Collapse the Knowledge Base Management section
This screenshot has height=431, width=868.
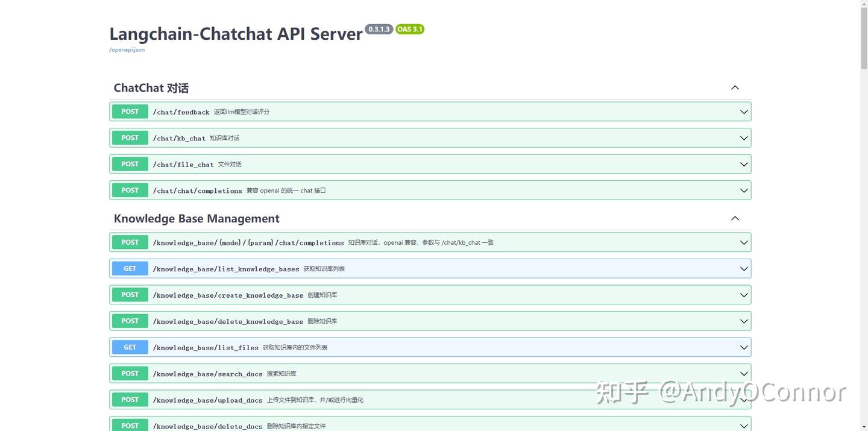[x=735, y=218]
